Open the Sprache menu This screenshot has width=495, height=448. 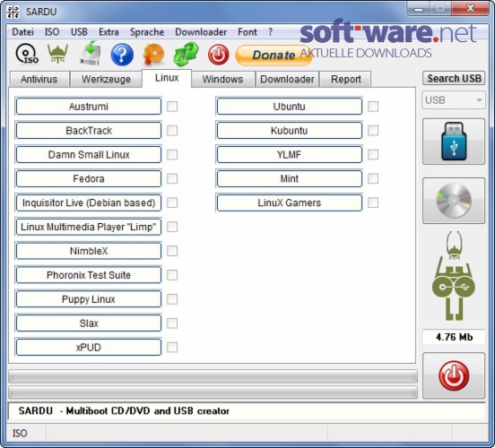coord(147,32)
